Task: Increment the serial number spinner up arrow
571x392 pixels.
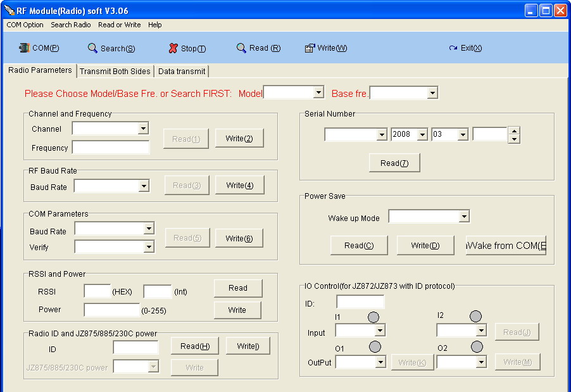Action: (x=514, y=131)
